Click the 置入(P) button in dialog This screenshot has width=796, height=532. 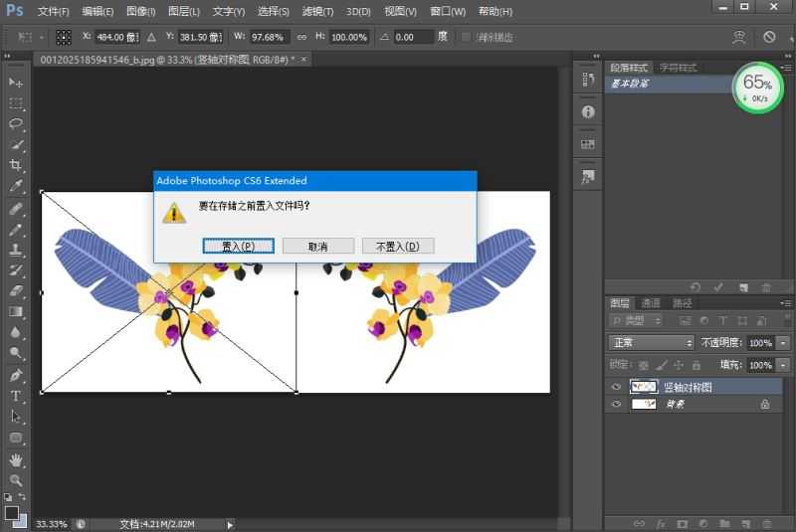238,246
